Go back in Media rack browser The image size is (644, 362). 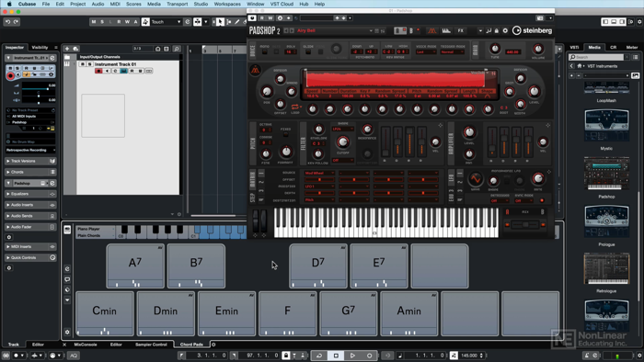[571, 66]
